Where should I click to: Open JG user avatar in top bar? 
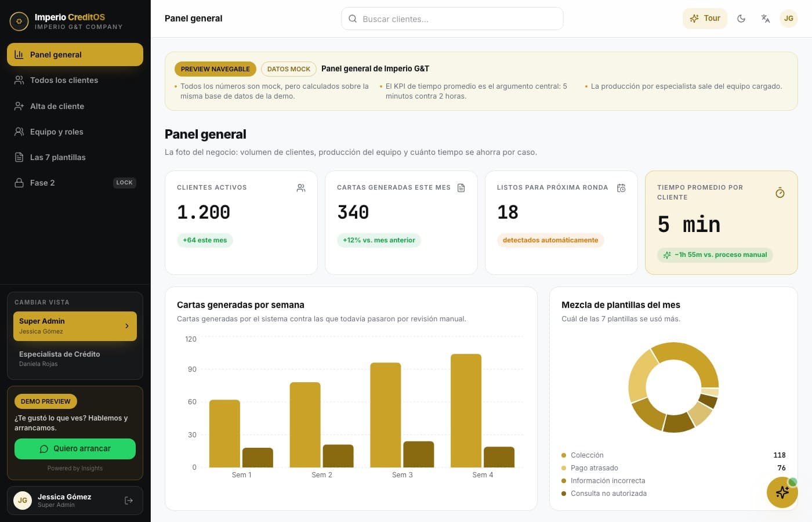pos(789,19)
